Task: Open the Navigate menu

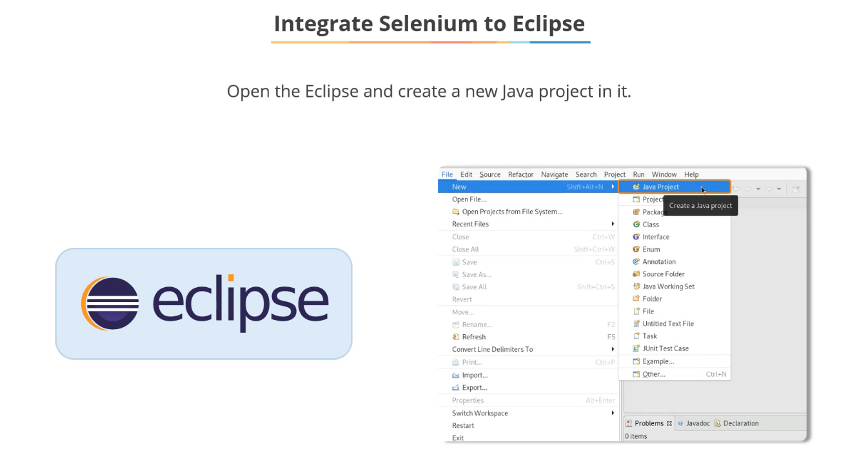Action: 555,174
